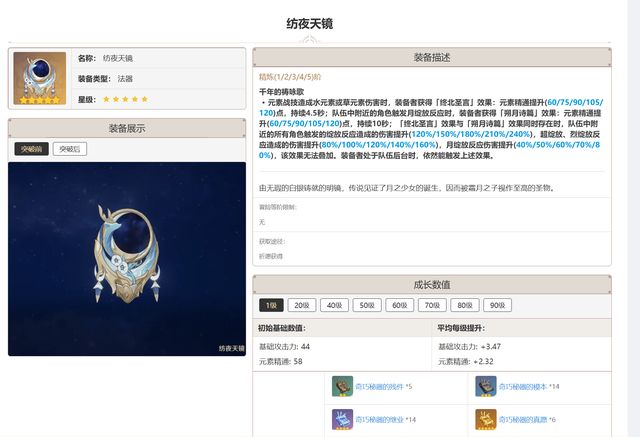Switch growth stats to 80级
Viewport: 640px width, 437px height.
465,305
